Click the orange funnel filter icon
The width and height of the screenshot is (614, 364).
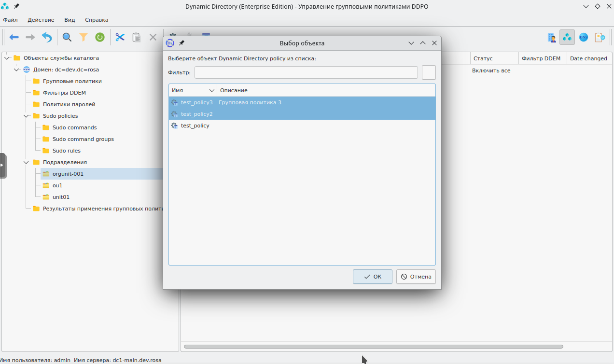[x=84, y=37]
